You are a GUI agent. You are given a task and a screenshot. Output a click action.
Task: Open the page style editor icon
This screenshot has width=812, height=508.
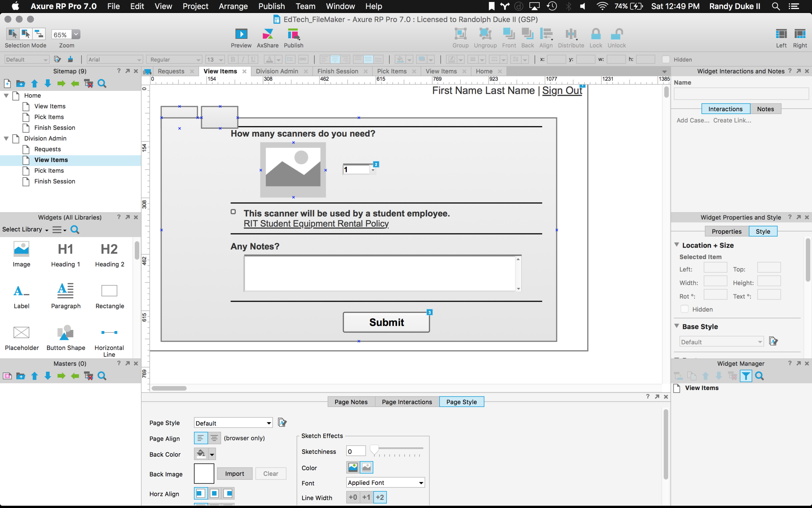coord(282,422)
